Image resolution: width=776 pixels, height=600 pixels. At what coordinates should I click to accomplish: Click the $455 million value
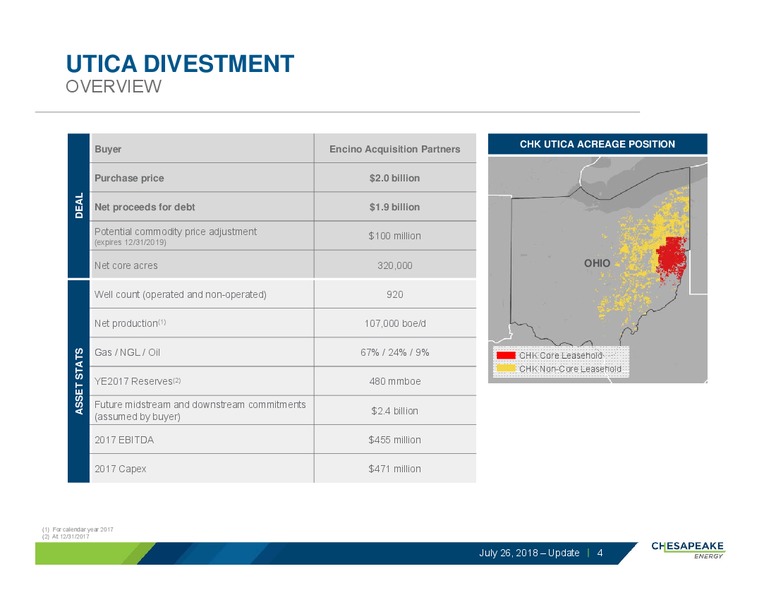tap(394, 440)
